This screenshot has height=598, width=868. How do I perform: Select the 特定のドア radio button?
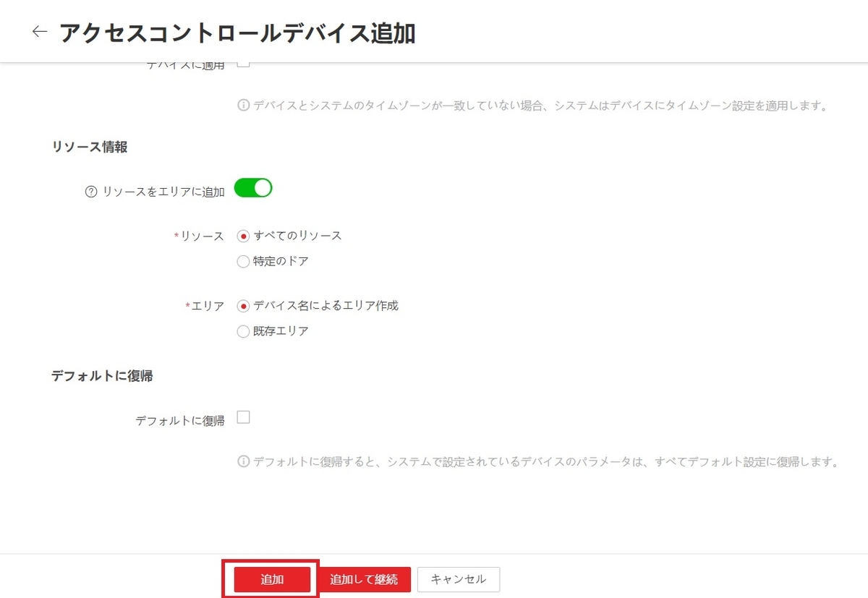pos(243,261)
